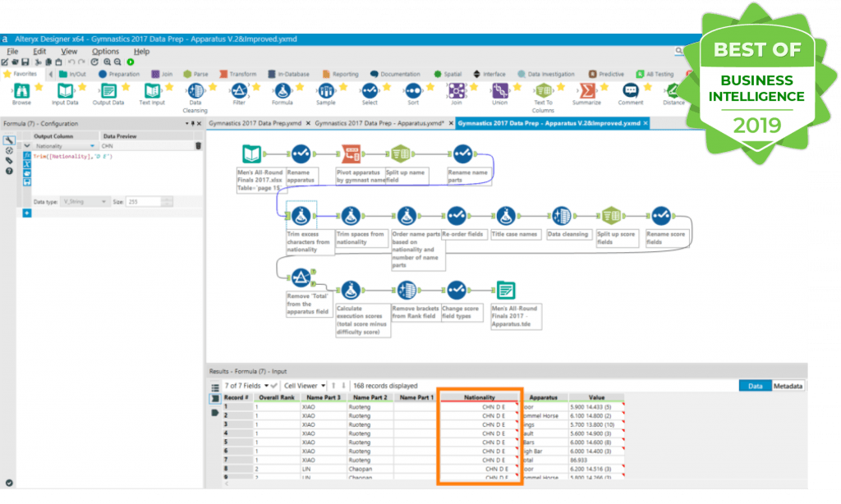841x504 pixels.
Task: Toggle favorite star beside Input Data tool
Action: click(82, 87)
